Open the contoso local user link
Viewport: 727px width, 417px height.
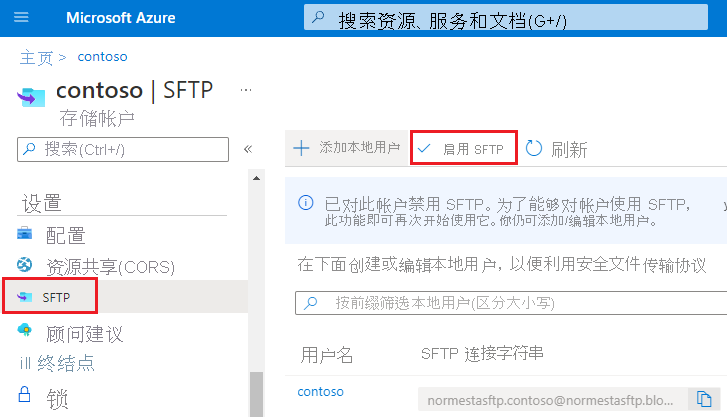click(x=320, y=391)
